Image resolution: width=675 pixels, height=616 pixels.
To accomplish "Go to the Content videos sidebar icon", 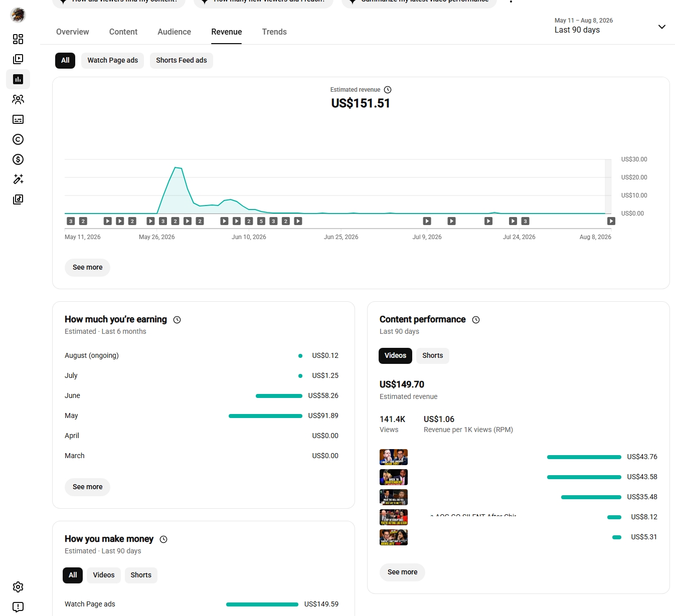I will click(18, 59).
